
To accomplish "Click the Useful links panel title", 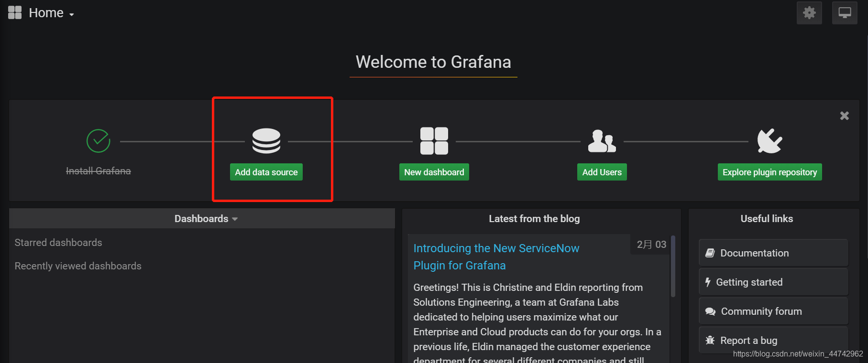I will [767, 219].
